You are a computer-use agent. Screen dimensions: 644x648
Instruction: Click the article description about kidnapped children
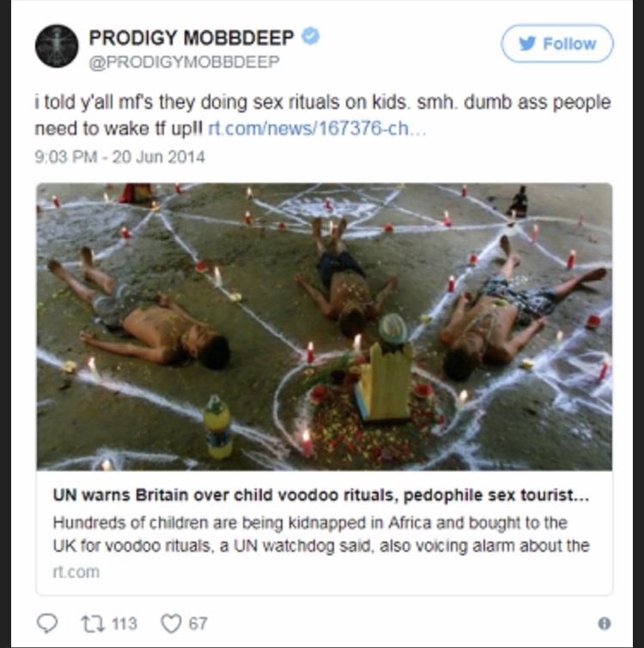pyautogui.click(x=321, y=535)
